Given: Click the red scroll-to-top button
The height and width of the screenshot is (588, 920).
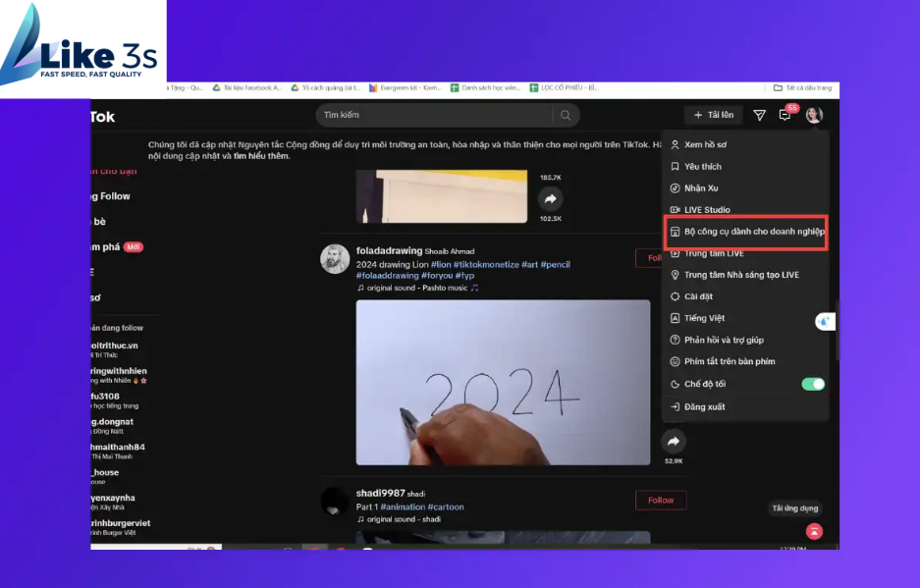Looking at the screenshot, I should click(814, 532).
